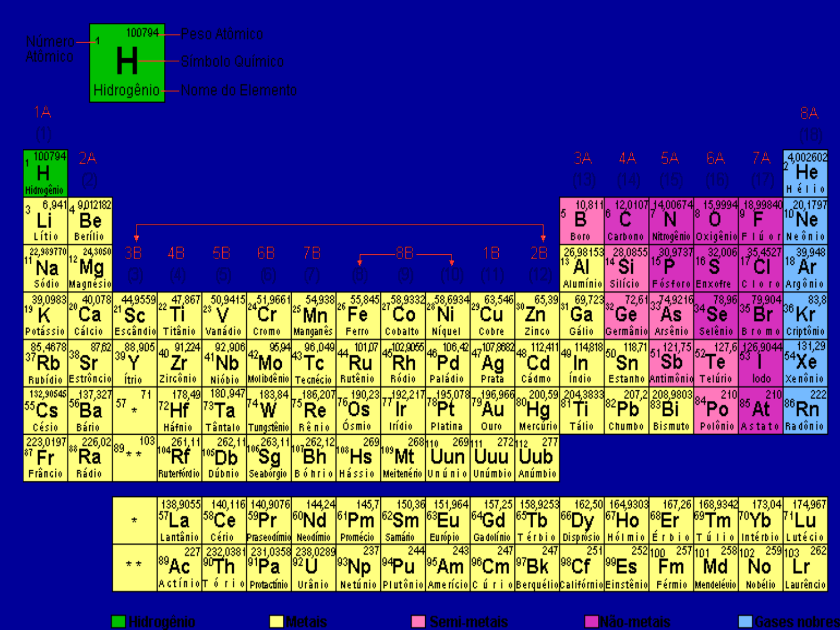Select the Cobre (Cu) element cell
Screen dimensions: 840x630
(492, 316)
